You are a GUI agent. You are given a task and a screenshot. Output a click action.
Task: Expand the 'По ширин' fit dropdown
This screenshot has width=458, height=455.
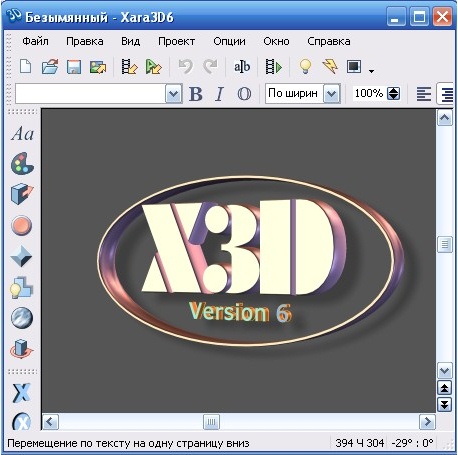[x=332, y=94]
